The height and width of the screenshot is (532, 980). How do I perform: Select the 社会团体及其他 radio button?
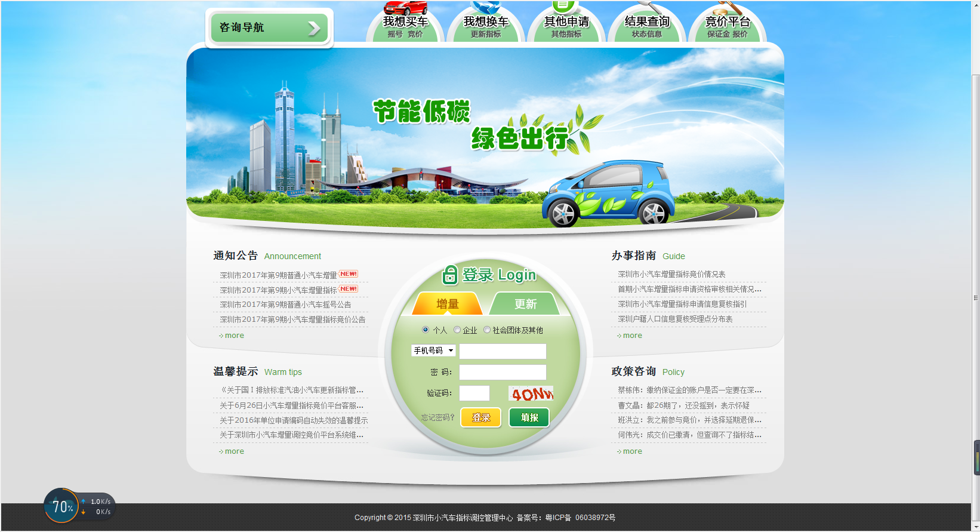[487, 330]
